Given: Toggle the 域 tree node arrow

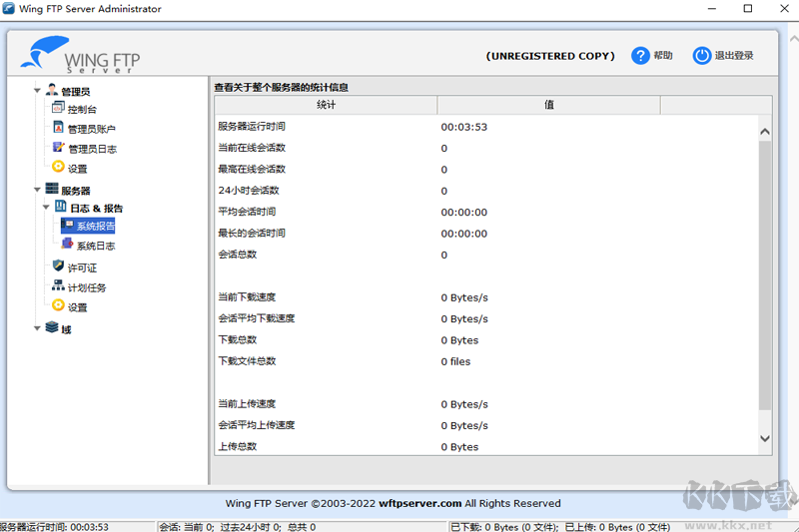Looking at the screenshot, I should click(37, 328).
